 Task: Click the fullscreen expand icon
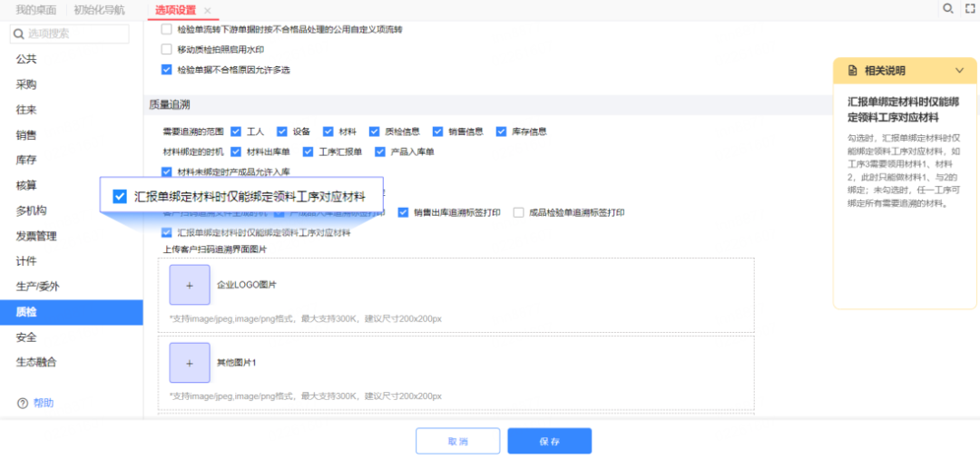[970, 9]
